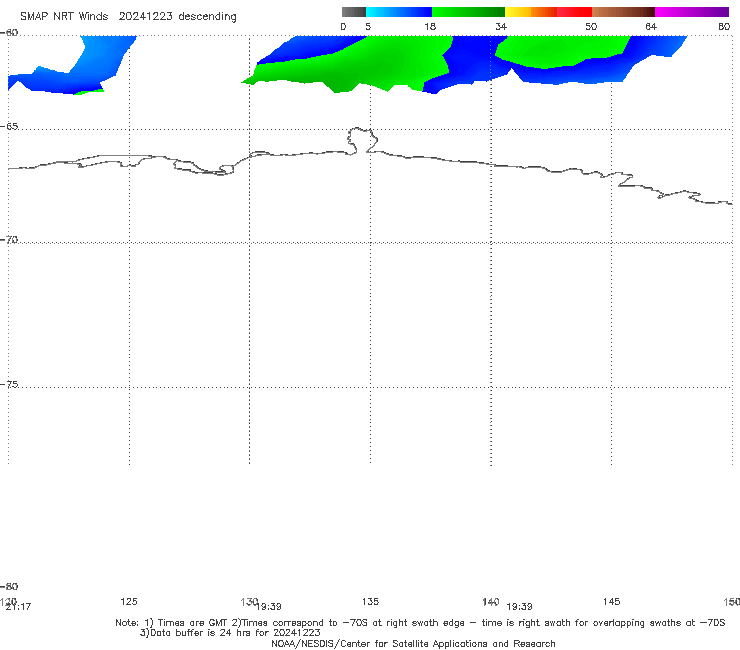
Task: Click the longitude label "135"
Action: 370,601
